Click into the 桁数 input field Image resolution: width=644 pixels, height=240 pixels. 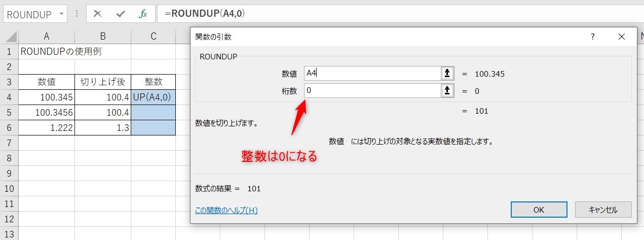pyautogui.click(x=372, y=91)
